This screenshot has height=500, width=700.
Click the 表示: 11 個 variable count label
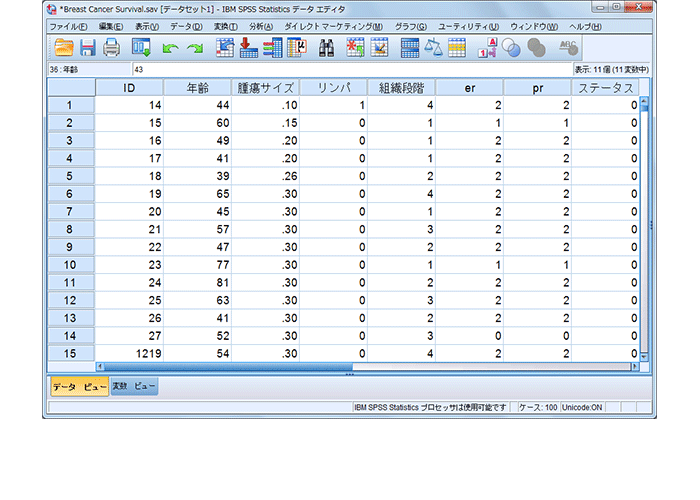click(x=611, y=70)
